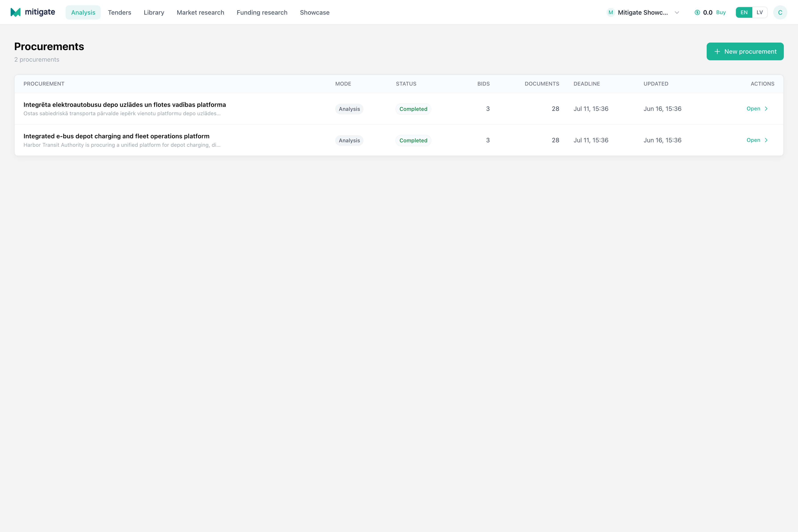
Task: Click the Library navigation item
Action: [x=154, y=13]
